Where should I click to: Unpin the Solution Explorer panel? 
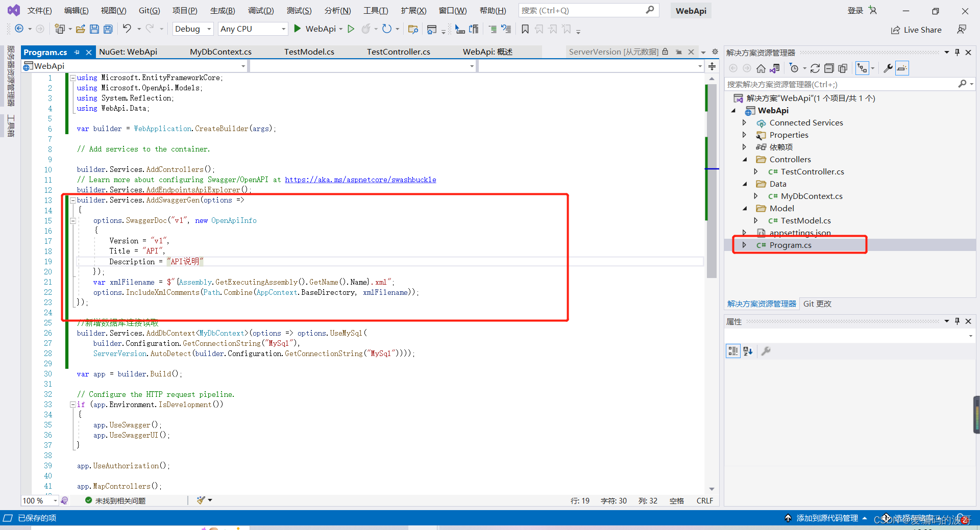tap(957, 52)
